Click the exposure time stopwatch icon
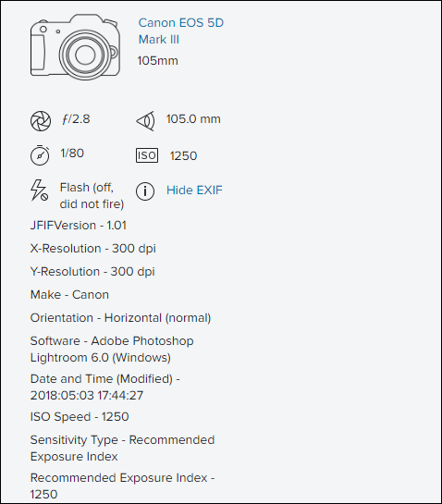The width and height of the screenshot is (442, 504). 40,155
